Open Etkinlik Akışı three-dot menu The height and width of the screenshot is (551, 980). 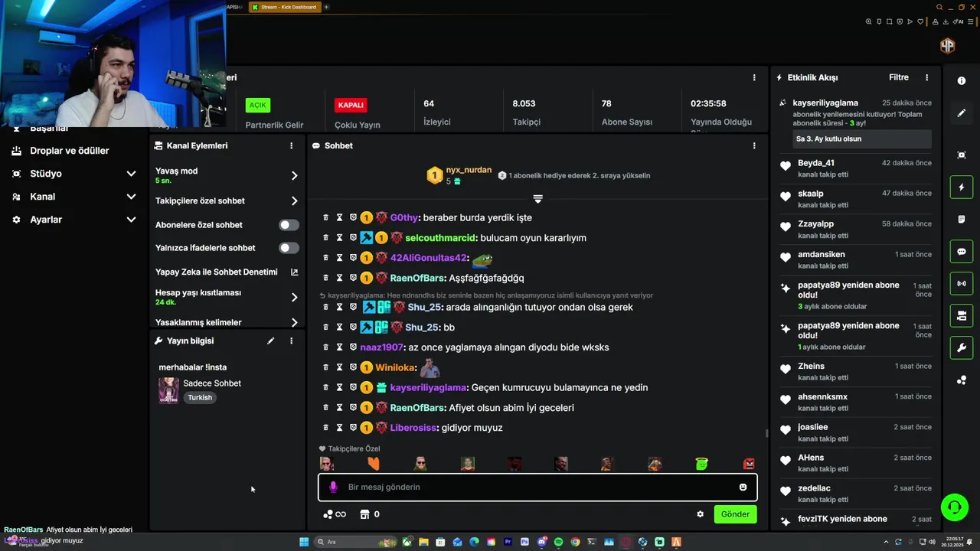point(926,77)
